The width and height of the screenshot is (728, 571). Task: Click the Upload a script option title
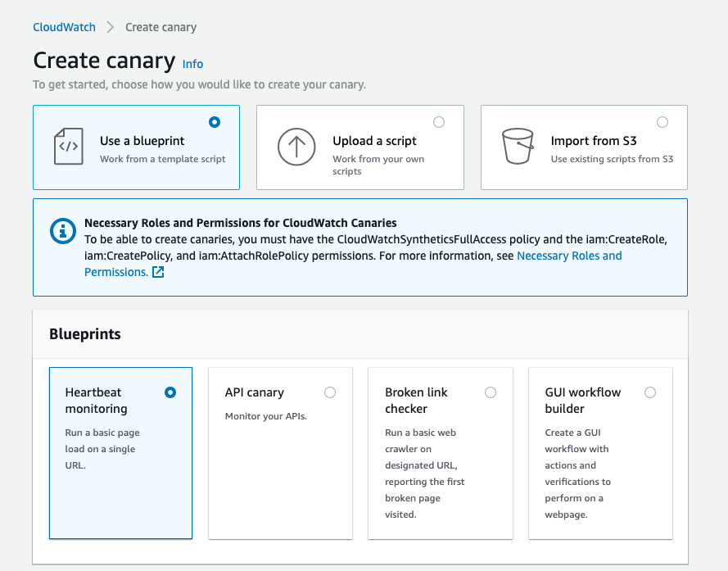pos(374,141)
